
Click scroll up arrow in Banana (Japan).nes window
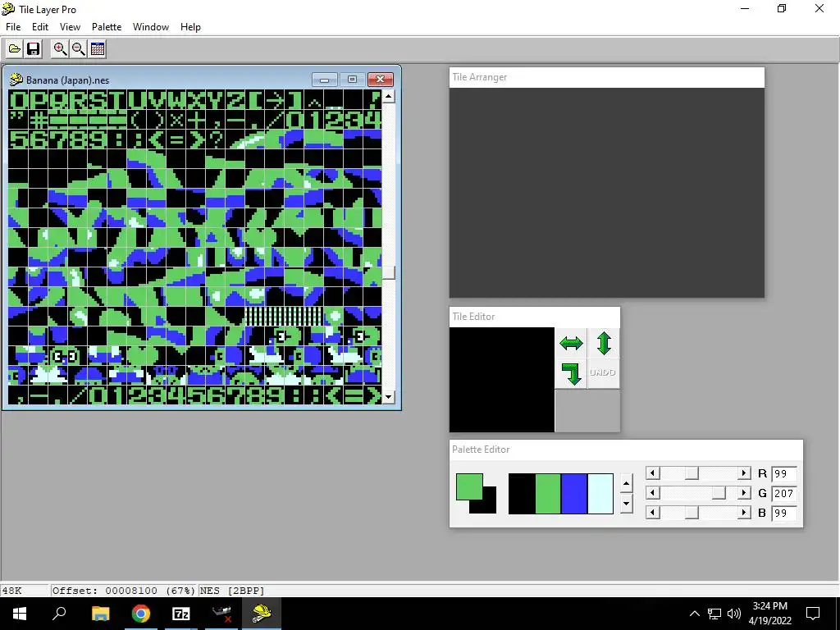[389, 97]
